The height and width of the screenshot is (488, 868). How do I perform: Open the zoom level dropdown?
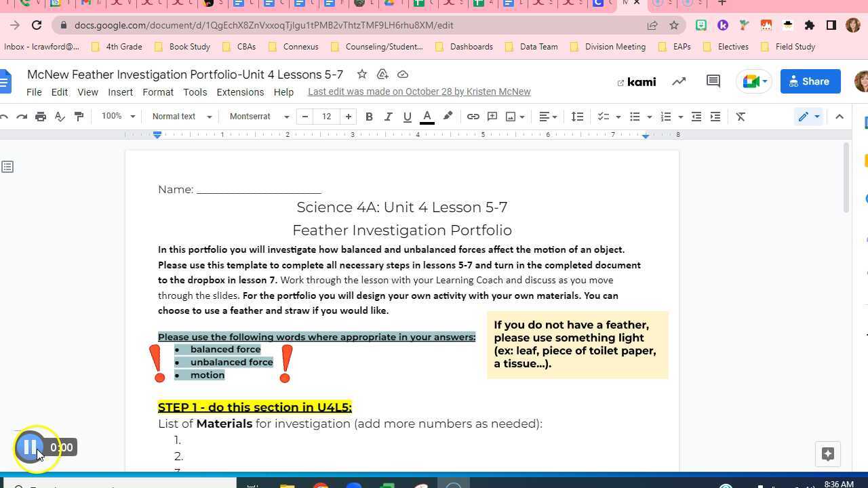click(117, 117)
